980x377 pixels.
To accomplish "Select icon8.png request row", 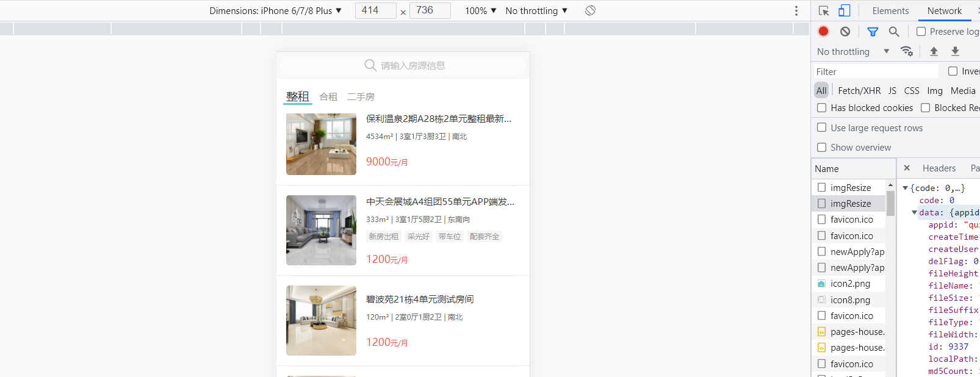I will click(x=849, y=300).
